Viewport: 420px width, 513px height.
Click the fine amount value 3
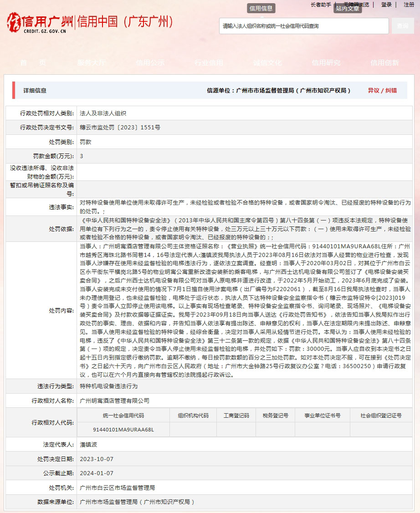[82, 156]
